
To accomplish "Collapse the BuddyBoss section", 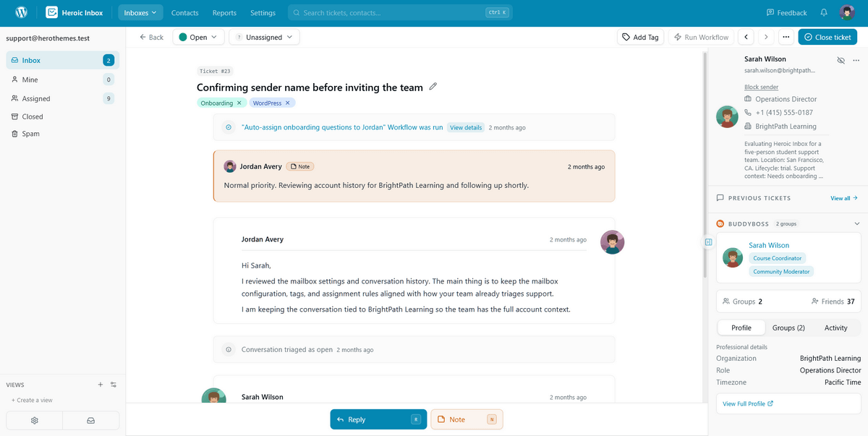I will tap(857, 224).
